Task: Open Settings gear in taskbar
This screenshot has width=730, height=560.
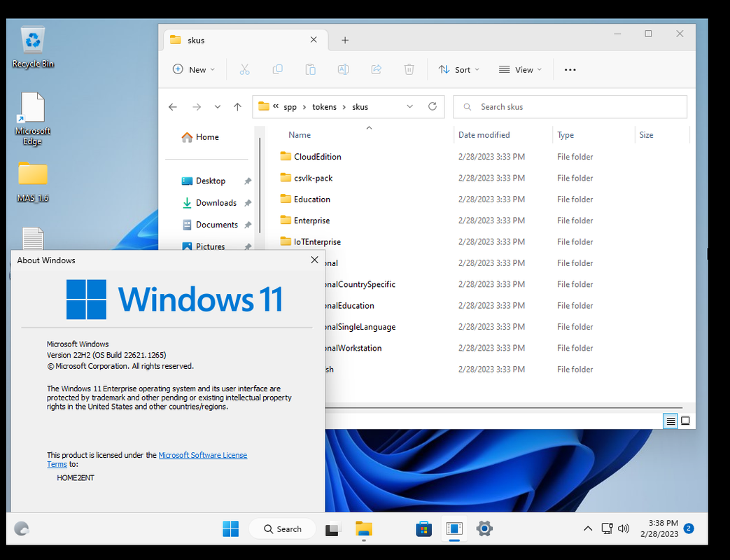Action: point(484,528)
